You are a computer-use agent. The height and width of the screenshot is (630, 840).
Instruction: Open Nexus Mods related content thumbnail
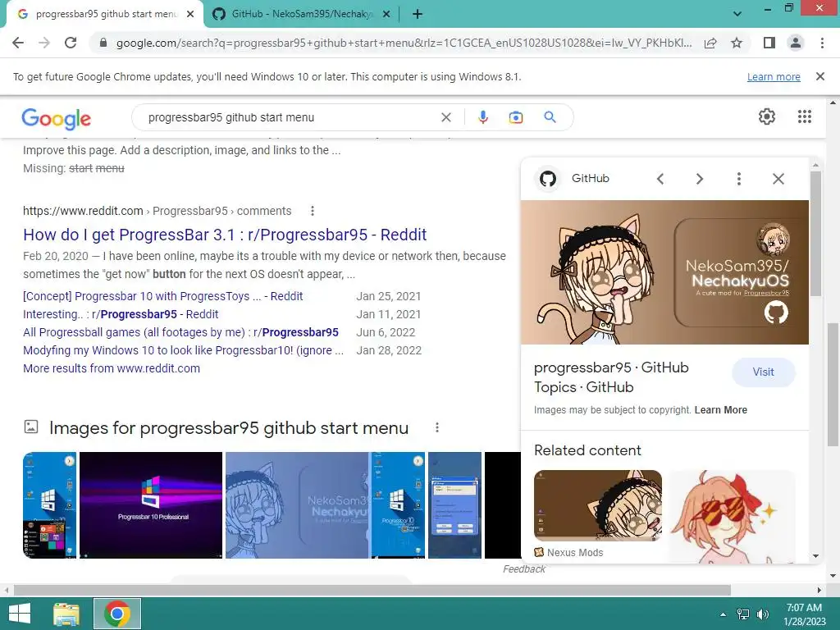pyautogui.click(x=598, y=505)
